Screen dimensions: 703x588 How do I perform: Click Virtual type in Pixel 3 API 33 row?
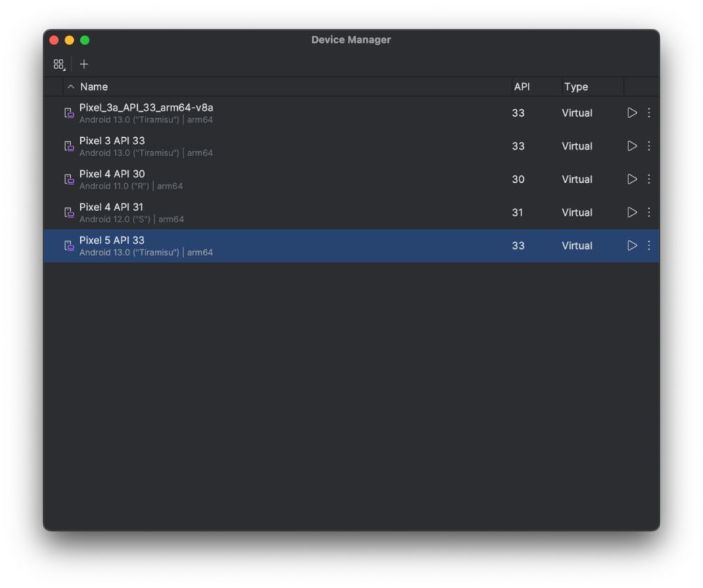pos(577,146)
